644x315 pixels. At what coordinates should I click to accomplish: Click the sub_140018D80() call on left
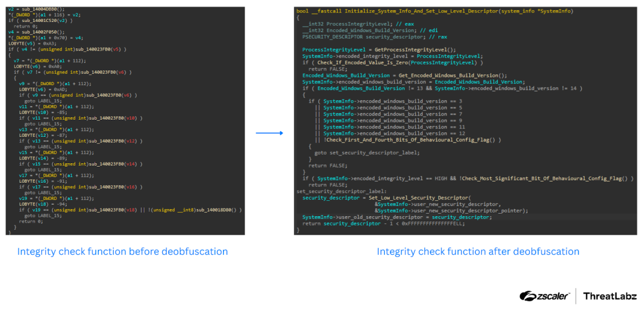[x=216, y=210]
